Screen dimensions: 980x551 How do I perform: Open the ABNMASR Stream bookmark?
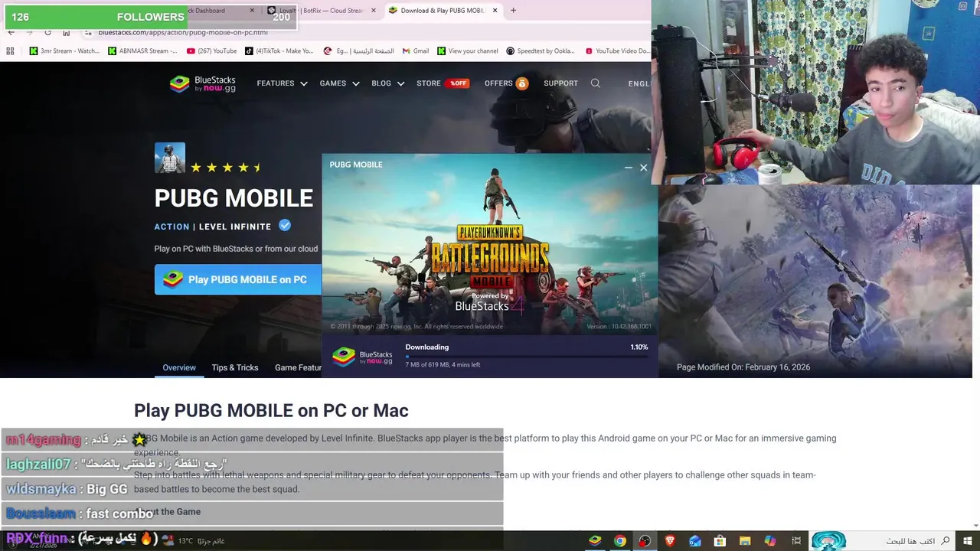[142, 51]
